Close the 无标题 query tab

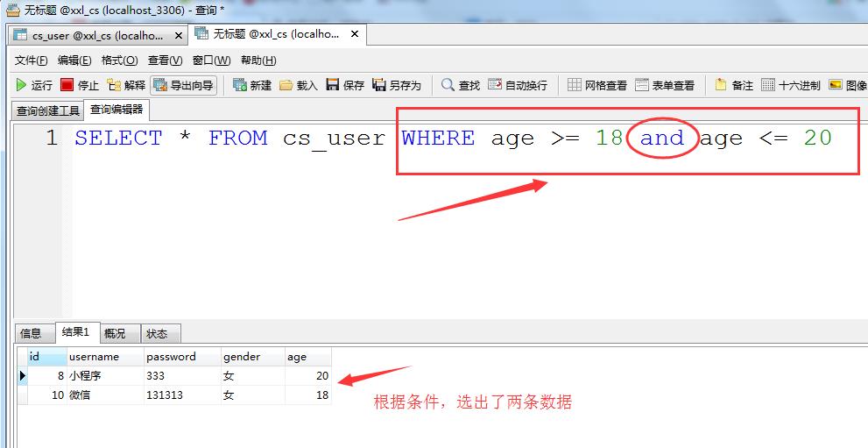(x=355, y=34)
